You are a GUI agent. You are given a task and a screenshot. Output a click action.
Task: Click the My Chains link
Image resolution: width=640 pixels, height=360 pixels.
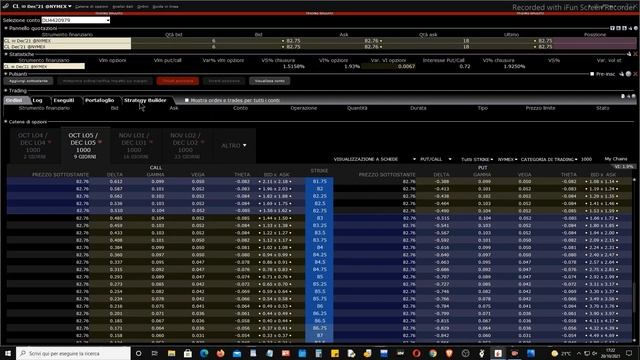616,159
